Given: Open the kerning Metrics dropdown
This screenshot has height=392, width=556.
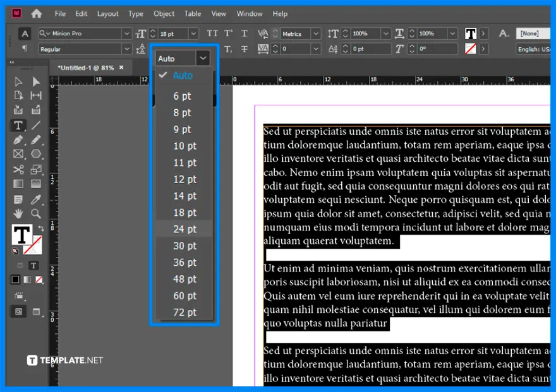Looking at the screenshot, I should tap(315, 33).
